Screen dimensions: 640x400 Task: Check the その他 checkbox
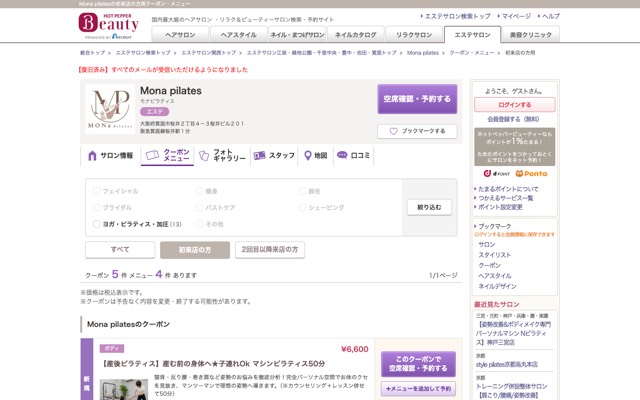point(199,224)
